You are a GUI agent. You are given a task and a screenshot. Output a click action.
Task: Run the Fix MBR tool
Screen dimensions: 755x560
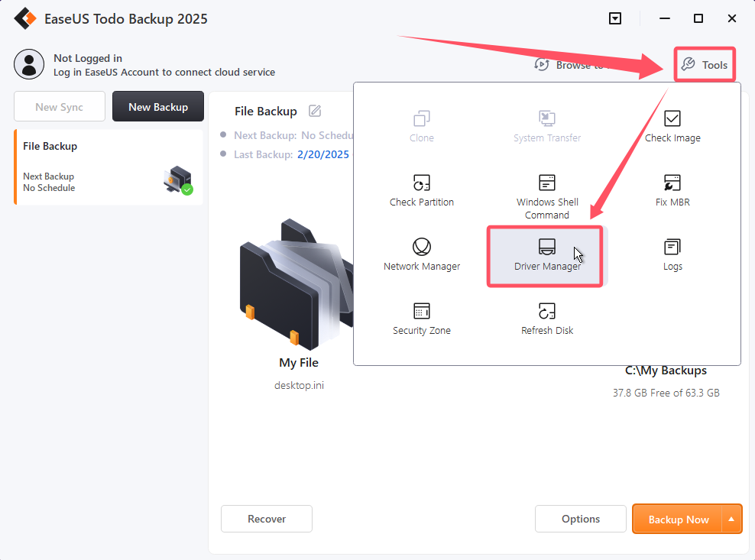point(672,191)
